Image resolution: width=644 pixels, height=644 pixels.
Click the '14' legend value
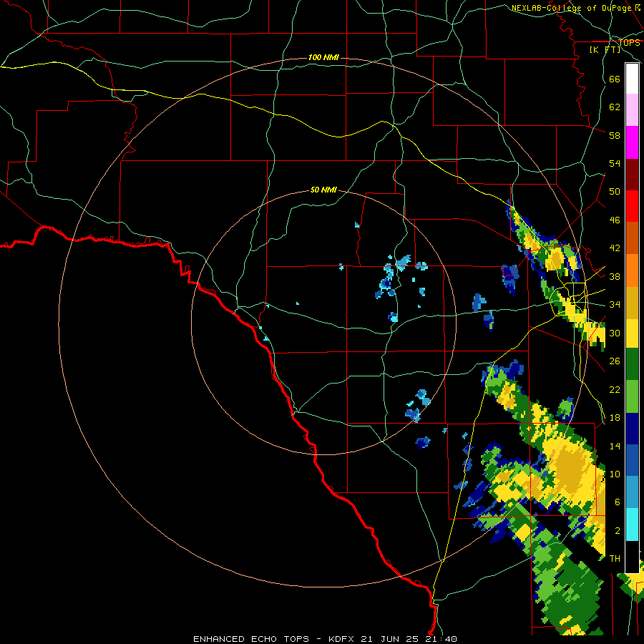(615, 446)
